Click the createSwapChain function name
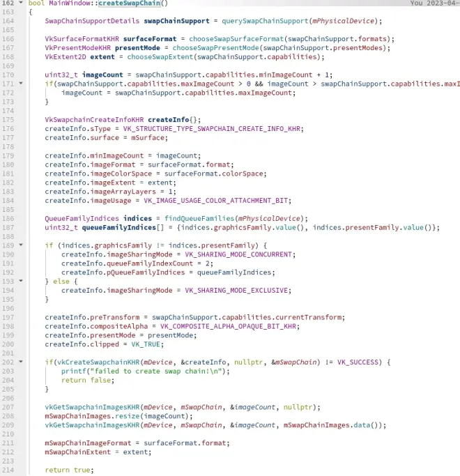460x476 pixels. pos(130,3)
